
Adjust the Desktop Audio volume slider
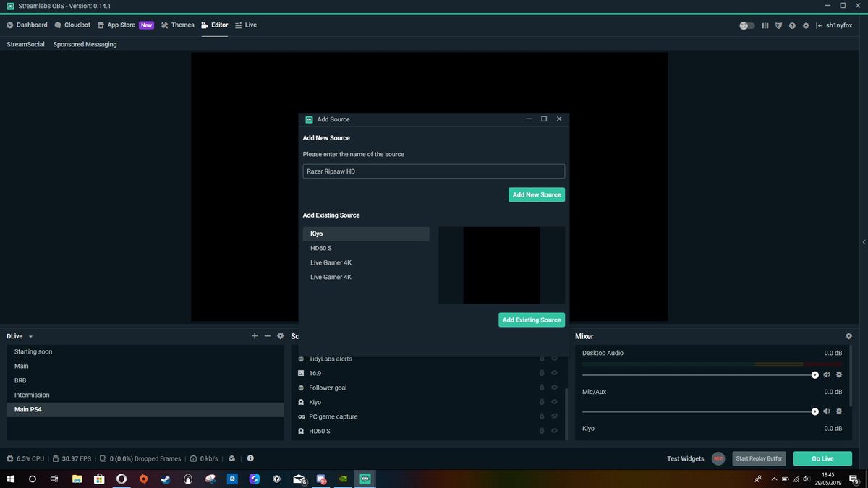pyautogui.click(x=814, y=374)
